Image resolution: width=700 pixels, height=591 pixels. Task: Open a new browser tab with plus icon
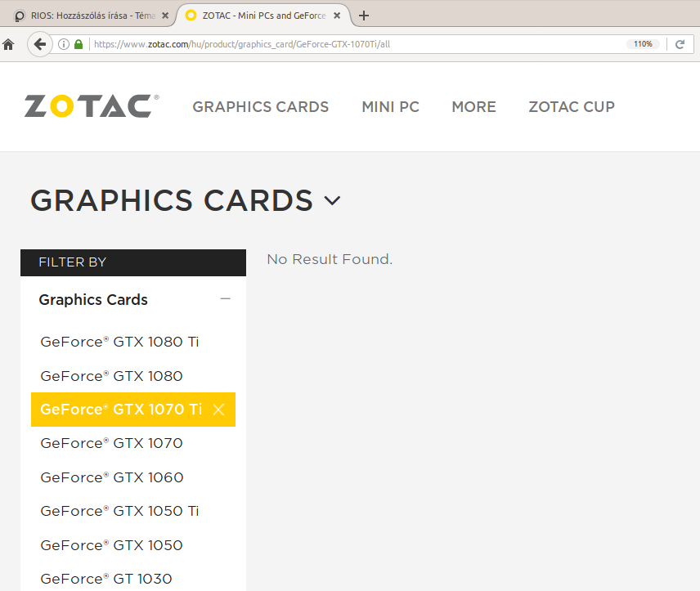click(x=364, y=16)
